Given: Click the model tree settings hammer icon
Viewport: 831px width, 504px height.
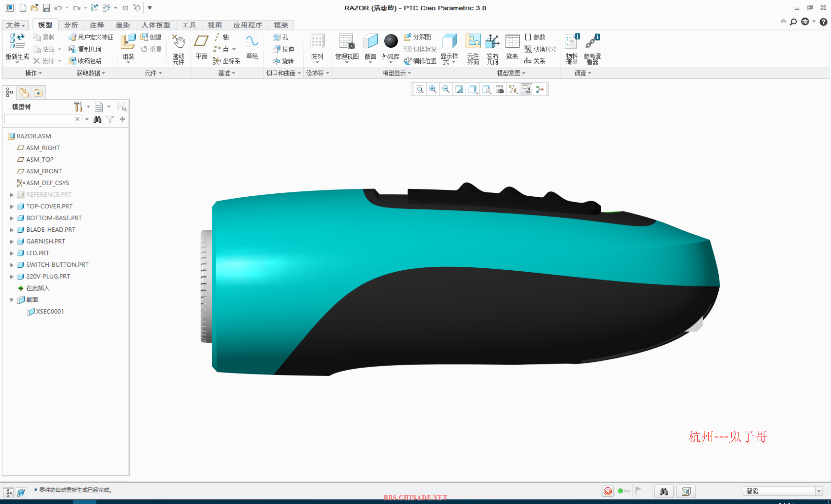Looking at the screenshot, I should point(78,107).
